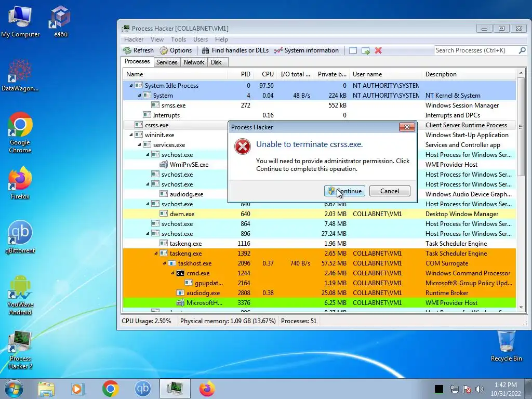Collapse the cmd.exe node
This screenshot has width=532, height=399.
pyautogui.click(x=172, y=273)
